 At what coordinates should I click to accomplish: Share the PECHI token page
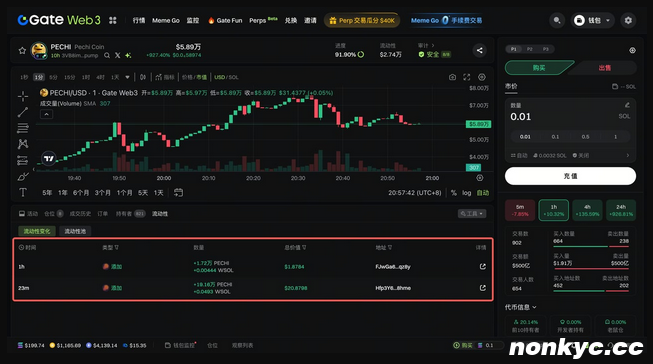[x=479, y=50]
